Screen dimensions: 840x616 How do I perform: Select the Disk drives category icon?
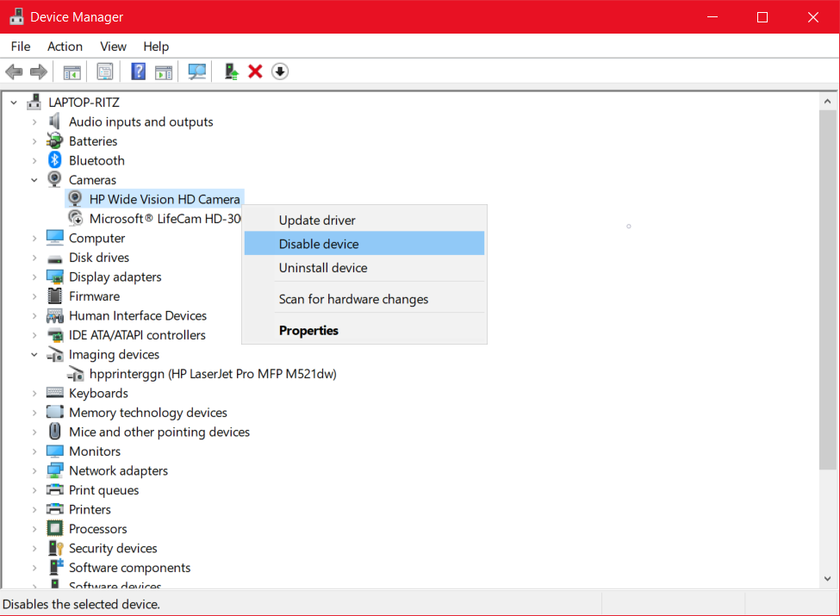pyautogui.click(x=54, y=258)
